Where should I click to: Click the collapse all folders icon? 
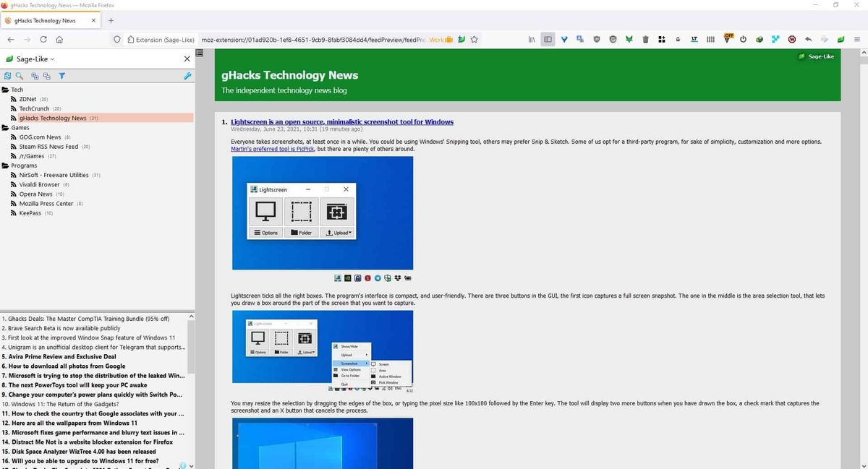pos(46,75)
